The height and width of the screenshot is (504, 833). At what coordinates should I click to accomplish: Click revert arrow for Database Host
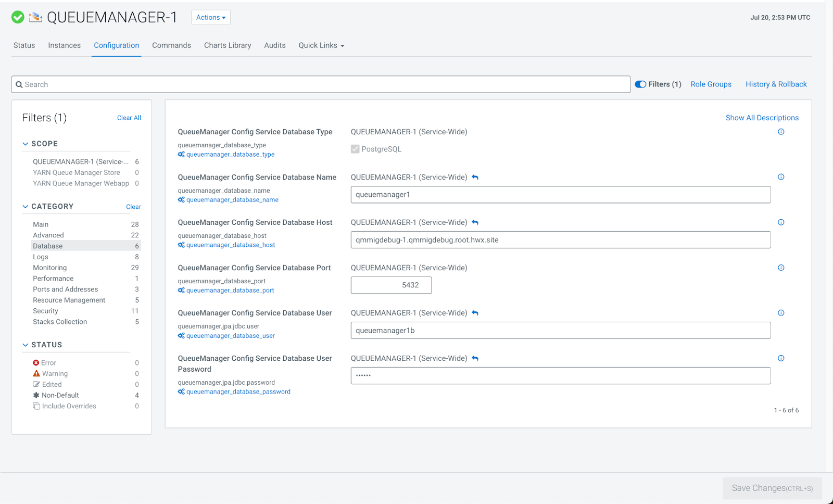(x=475, y=223)
